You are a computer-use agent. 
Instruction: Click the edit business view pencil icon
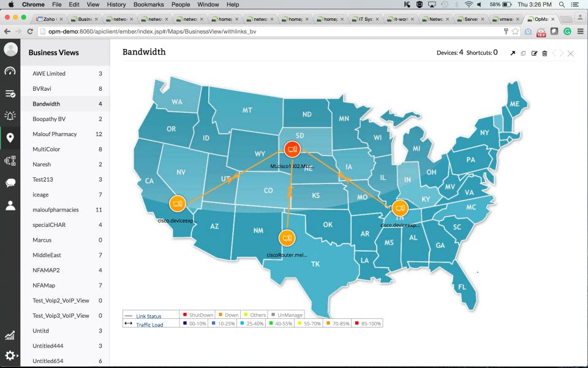click(x=534, y=53)
